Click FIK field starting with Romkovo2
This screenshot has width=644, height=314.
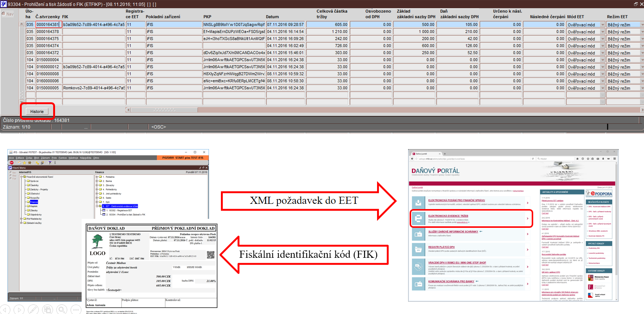pyautogui.click(x=94, y=88)
